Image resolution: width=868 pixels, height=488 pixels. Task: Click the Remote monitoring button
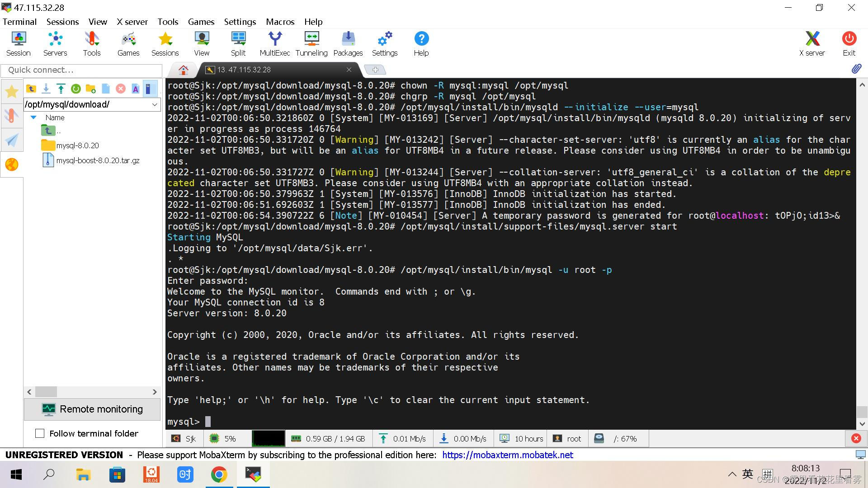(x=92, y=409)
